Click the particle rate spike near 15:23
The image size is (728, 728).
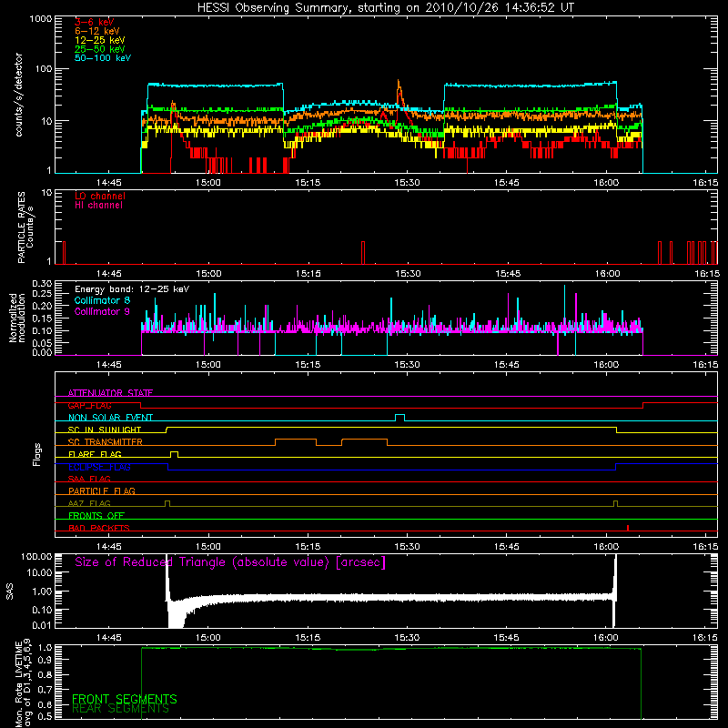363,253
